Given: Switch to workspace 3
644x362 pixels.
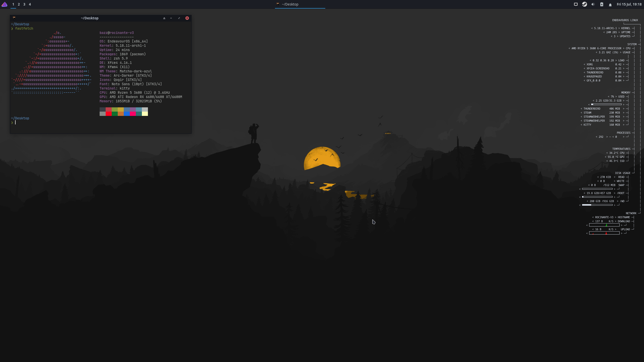Looking at the screenshot, I should (x=24, y=4).
